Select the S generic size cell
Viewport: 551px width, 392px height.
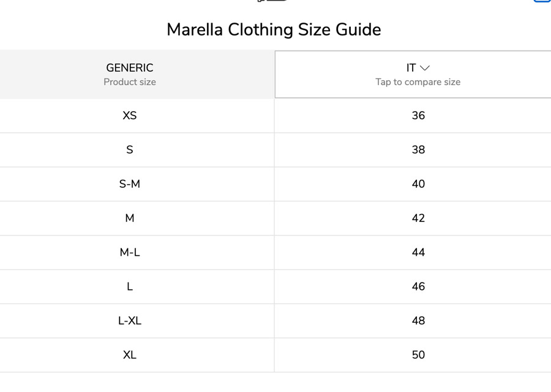tap(130, 150)
